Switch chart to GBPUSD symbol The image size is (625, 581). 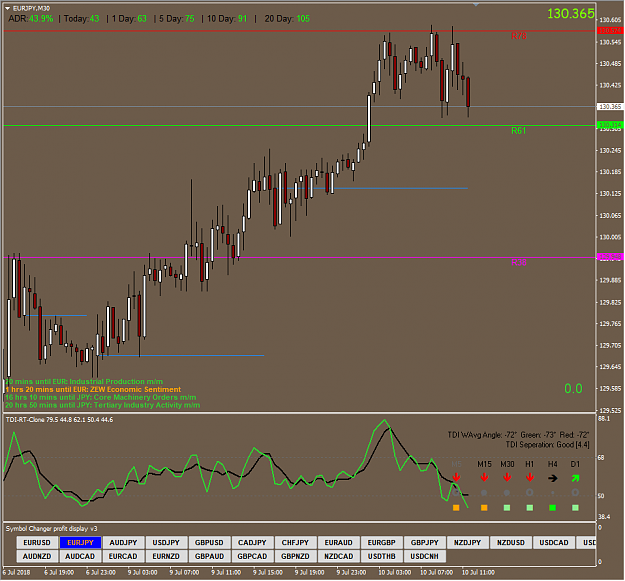[209, 543]
